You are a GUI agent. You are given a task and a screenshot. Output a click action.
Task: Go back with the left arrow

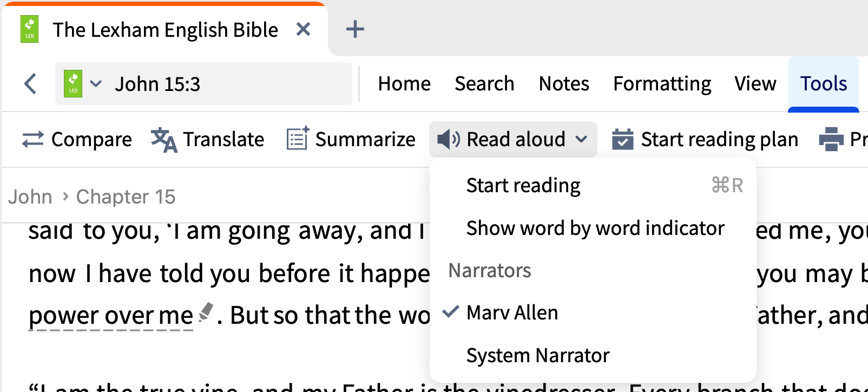pos(30,84)
